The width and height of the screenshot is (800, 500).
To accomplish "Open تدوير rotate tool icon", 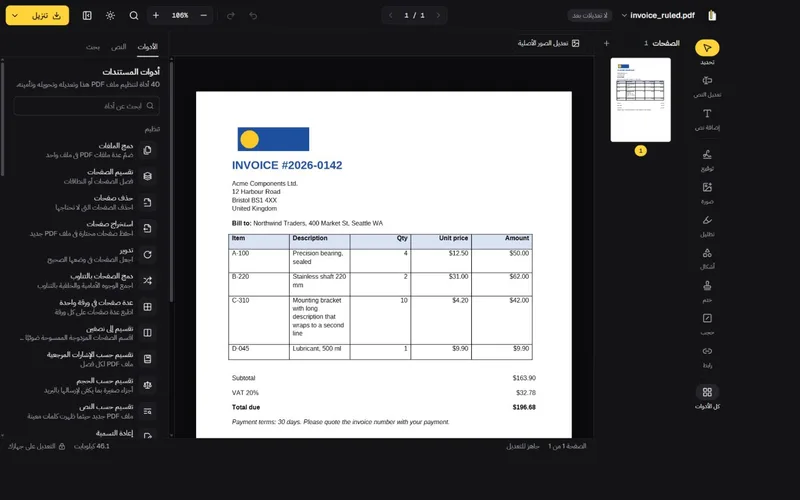I will [x=147, y=255].
